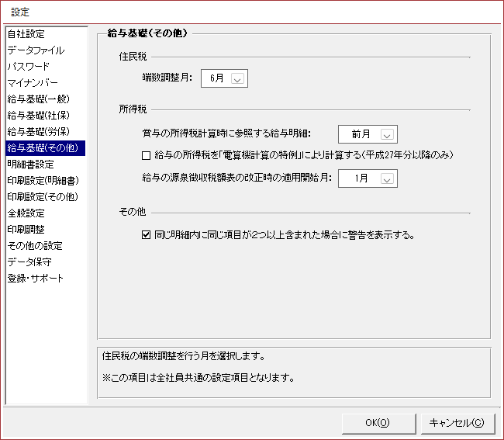Select 登録・サポート category
Viewport: 504px width, 440px height.
point(35,279)
